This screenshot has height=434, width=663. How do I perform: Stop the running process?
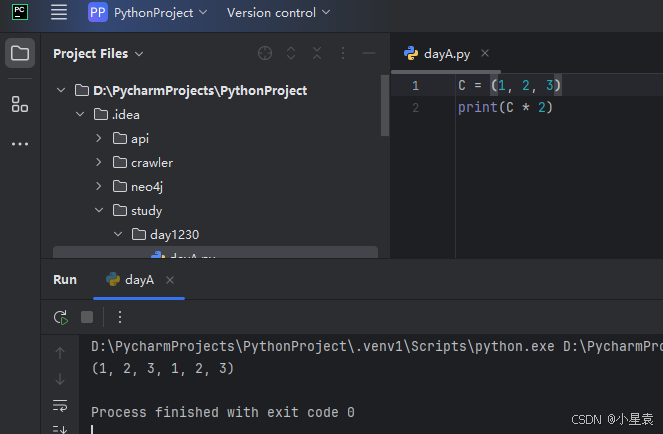pos(87,317)
